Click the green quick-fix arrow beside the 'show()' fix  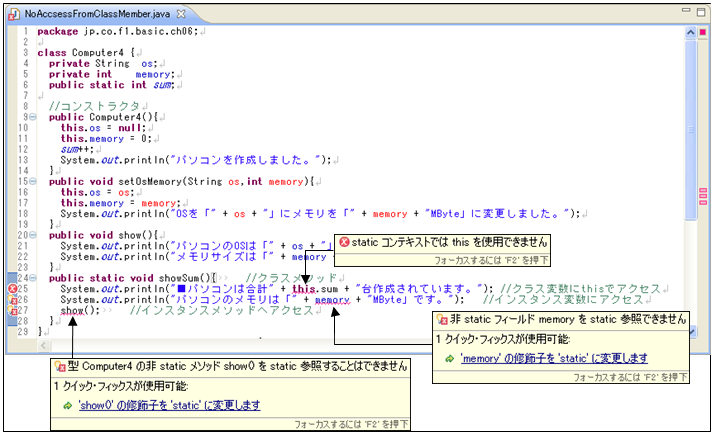(x=67, y=405)
